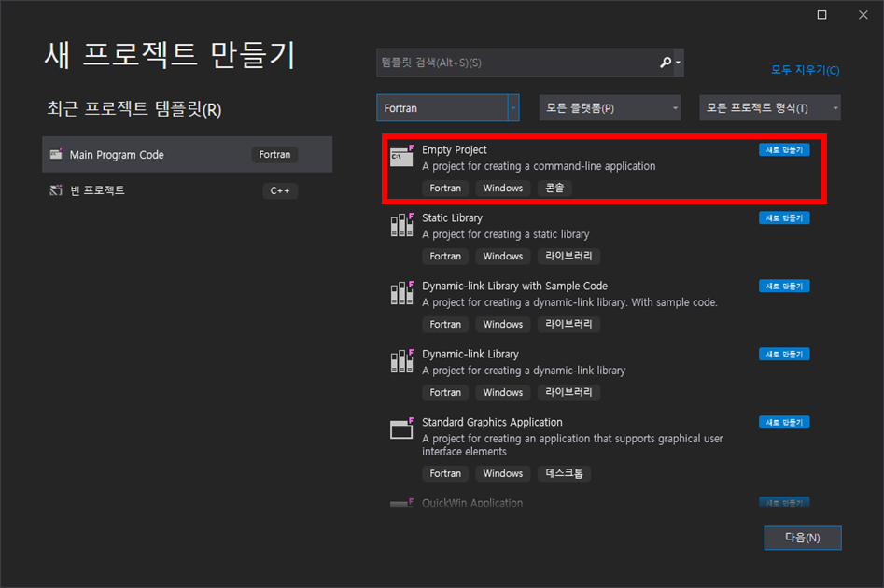Click 'A project for creating a static library' description
Viewport: 884px width, 588px height.
click(506, 234)
